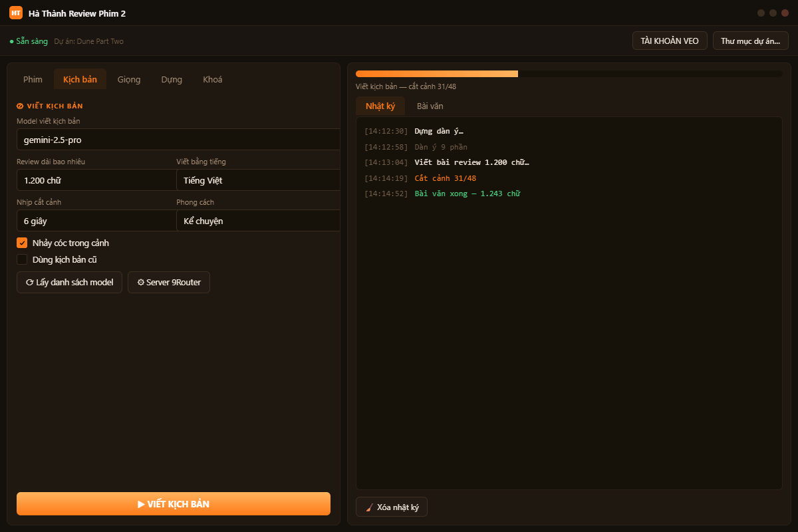Open the Thư mục dự án… folder button

[751, 41]
